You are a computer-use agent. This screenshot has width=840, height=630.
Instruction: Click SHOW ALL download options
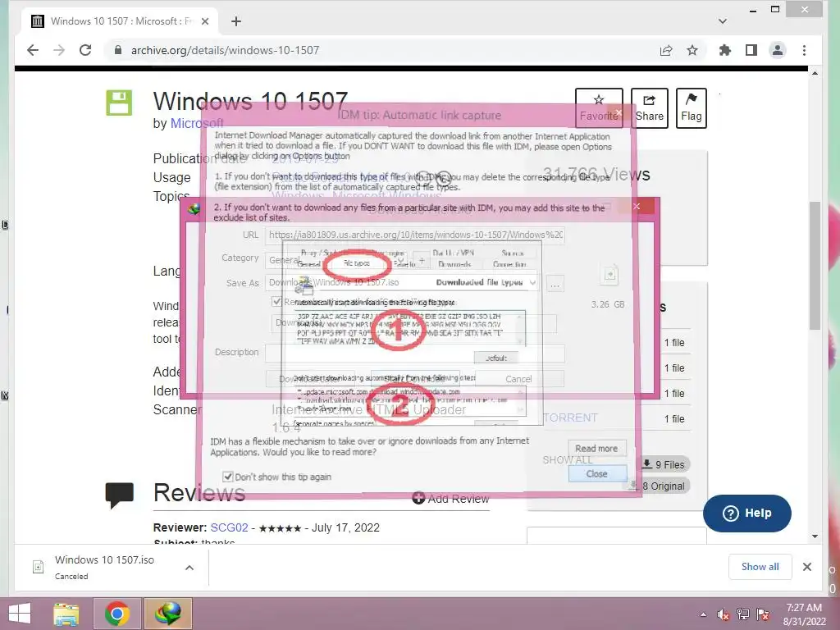click(x=568, y=460)
